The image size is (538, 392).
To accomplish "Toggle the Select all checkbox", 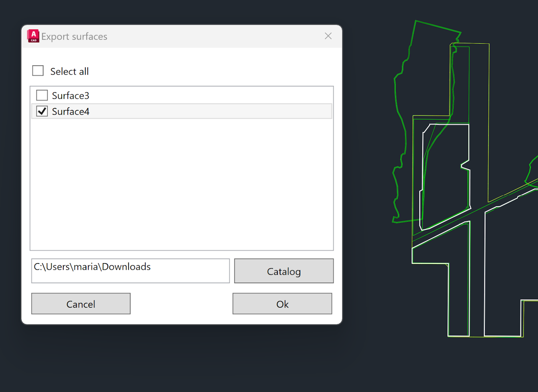I will pyautogui.click(x=38, y=71).
